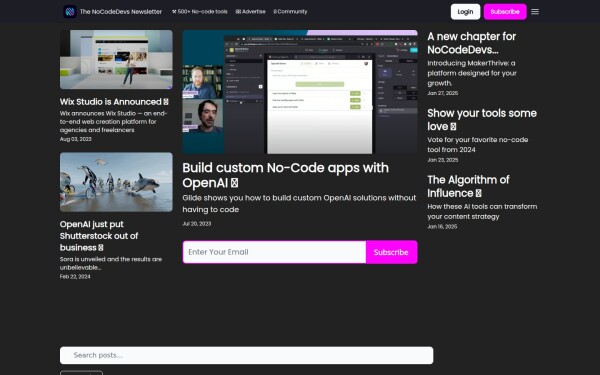Click the Jan 27, 2025 date text

pos(443,93)
